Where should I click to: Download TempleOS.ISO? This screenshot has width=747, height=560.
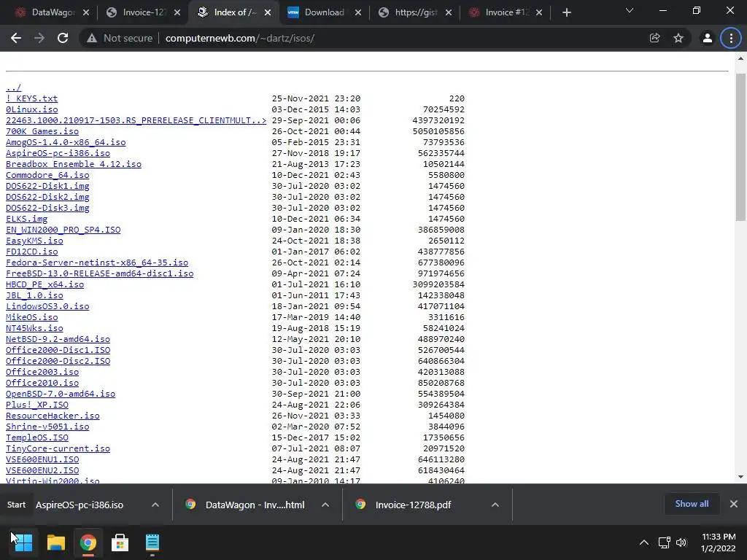click(36, 437)
